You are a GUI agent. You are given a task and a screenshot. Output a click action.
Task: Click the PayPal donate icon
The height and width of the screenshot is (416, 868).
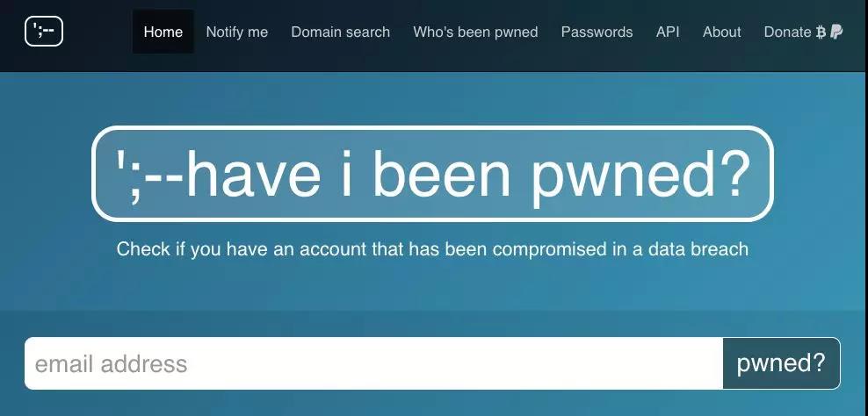pos(836,32)
